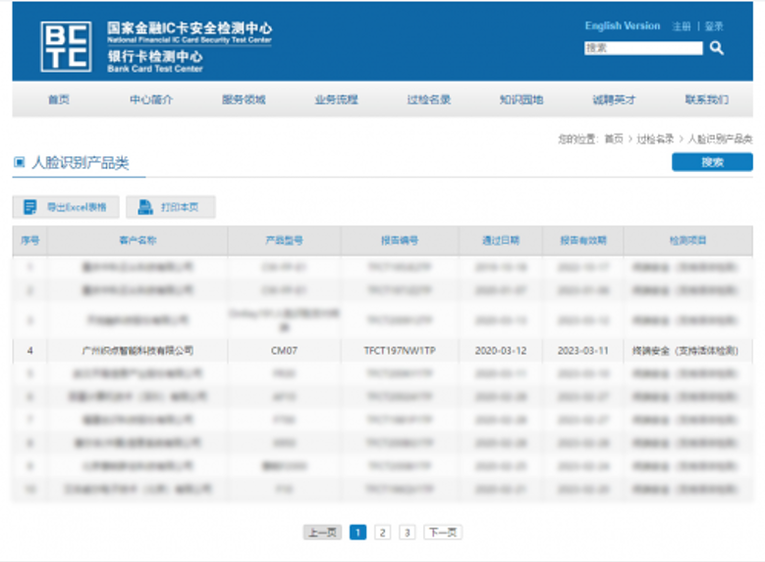
Task: Click the printer icon for 打印本页
Action: [x=145, y=207]
